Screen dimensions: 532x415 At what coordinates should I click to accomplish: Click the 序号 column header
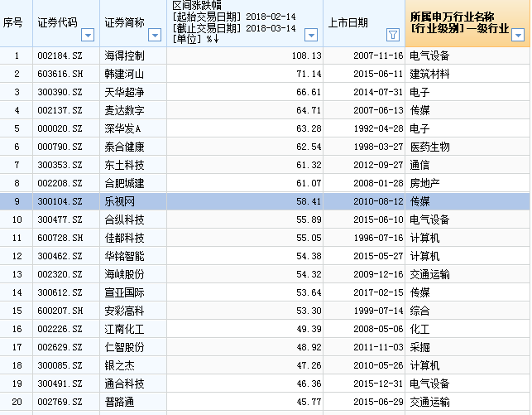15,23
